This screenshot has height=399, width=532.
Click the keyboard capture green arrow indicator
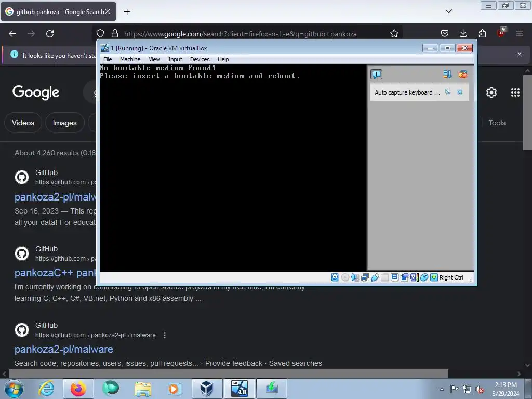(x=434, y=277)
